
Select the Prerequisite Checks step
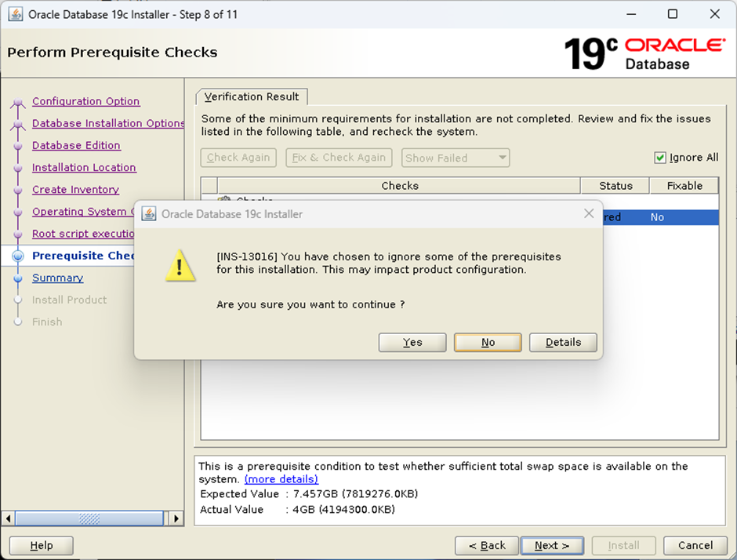coord(83,256)
